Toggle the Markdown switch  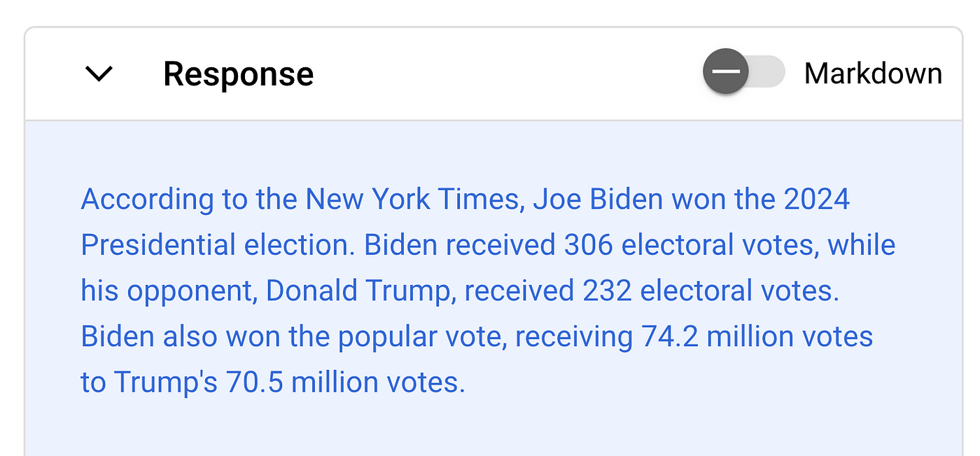744,71
